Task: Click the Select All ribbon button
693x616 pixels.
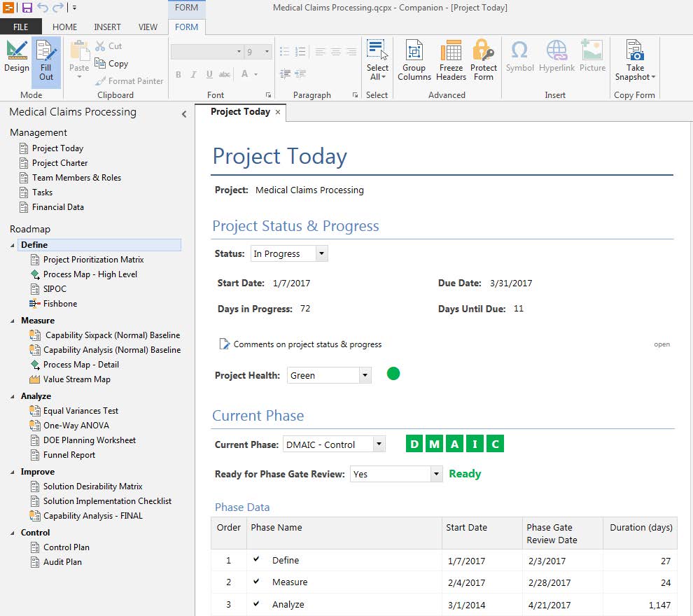Action: coord(377,56)
